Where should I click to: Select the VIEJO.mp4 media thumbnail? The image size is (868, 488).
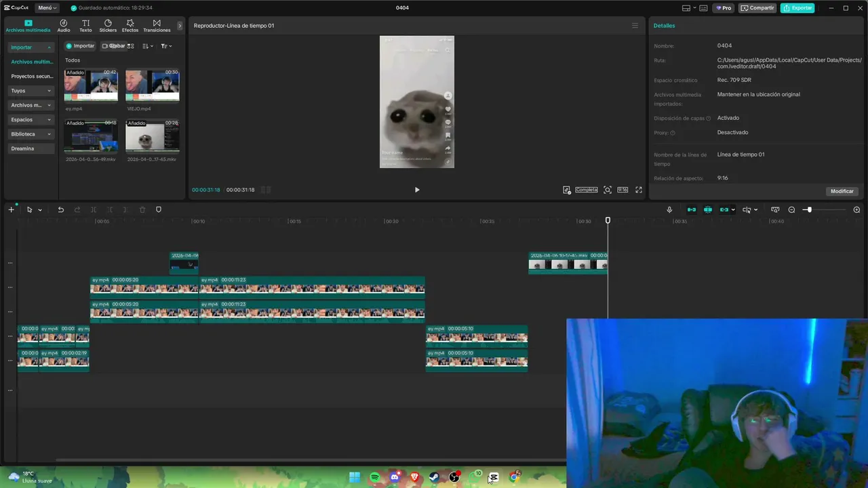(153, 85)
